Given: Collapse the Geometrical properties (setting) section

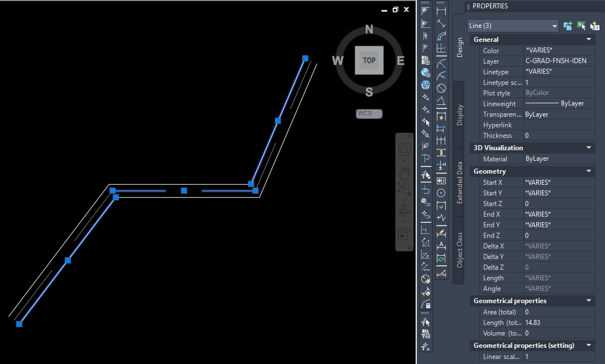Looking at the screenshot, I should (589, 346).
